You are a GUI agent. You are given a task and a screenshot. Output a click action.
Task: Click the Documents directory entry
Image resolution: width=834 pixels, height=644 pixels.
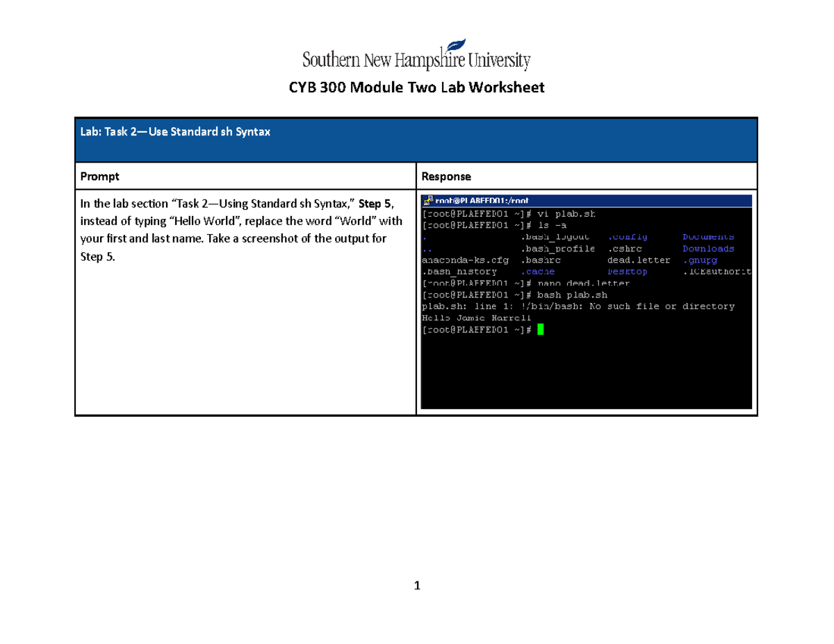coord(708,236)
